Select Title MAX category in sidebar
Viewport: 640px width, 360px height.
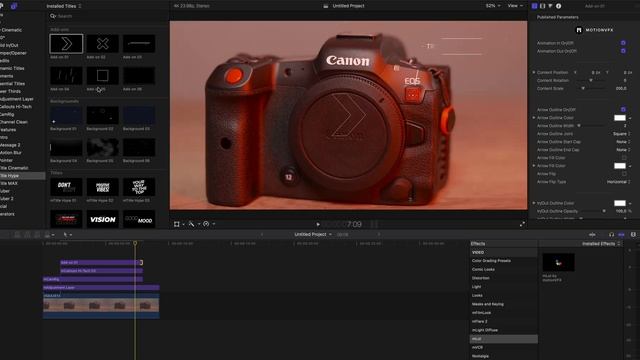22,183
